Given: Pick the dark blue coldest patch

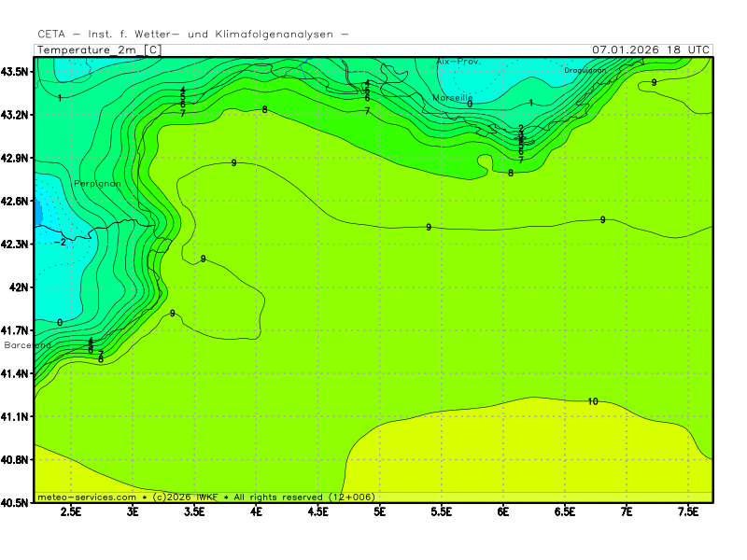Looking at the screenshot, I should 38,214.
